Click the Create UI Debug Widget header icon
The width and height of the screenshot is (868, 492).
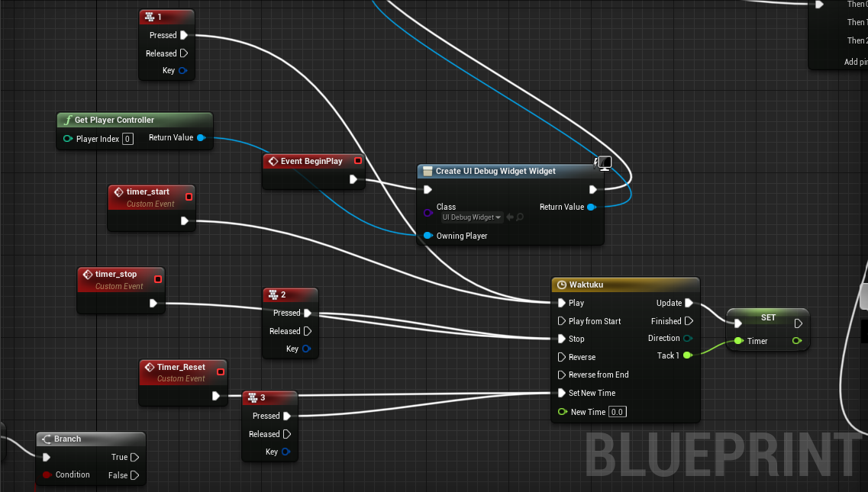pyautogui.click(x=428, y=171)
